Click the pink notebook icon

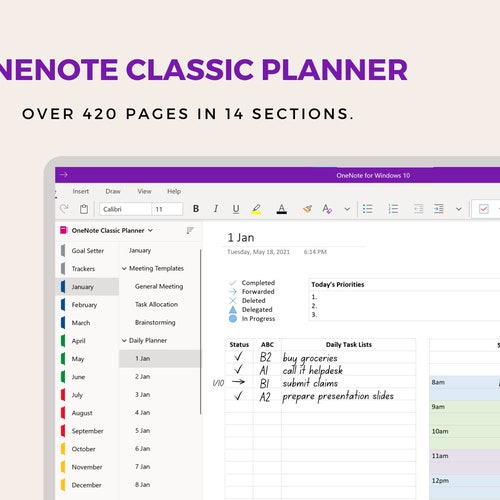pyautogui.click(x=63, y=230)
